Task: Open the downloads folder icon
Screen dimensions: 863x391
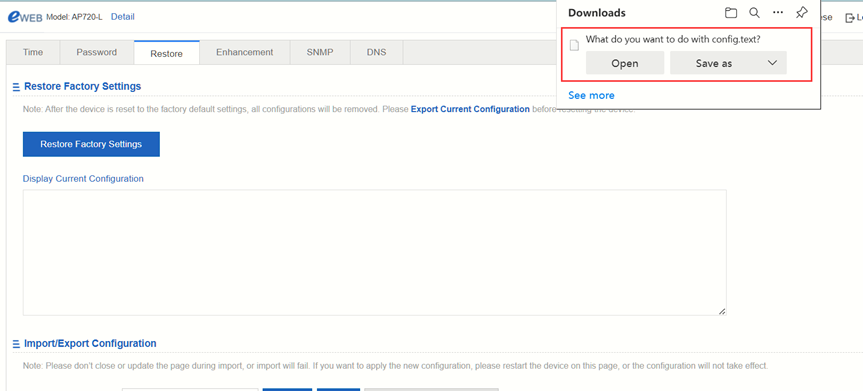Action: 731,13
